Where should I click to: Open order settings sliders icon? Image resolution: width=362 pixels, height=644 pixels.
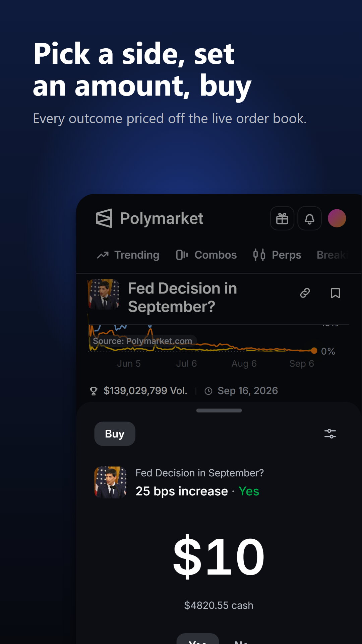[330, 434]
